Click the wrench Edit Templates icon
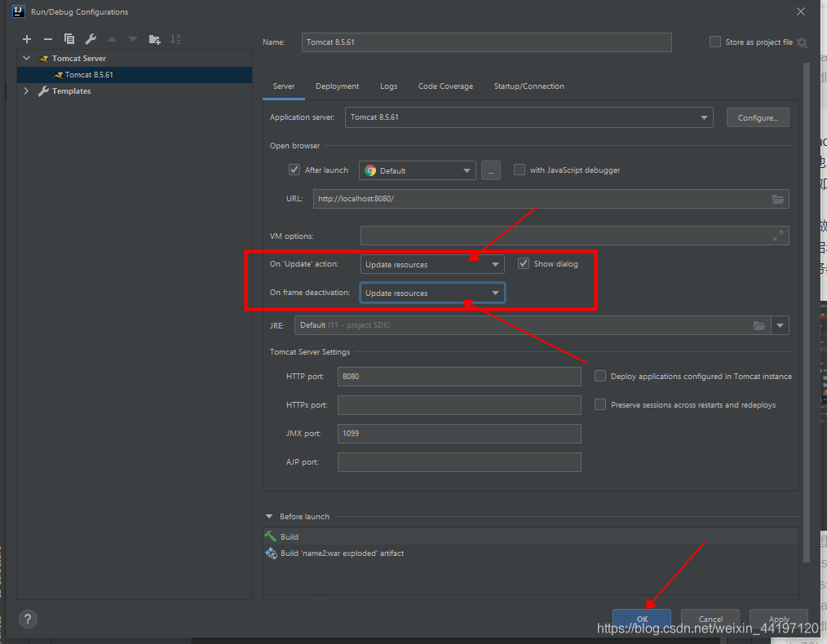This screenshot has width=827, height=644. 91,39
